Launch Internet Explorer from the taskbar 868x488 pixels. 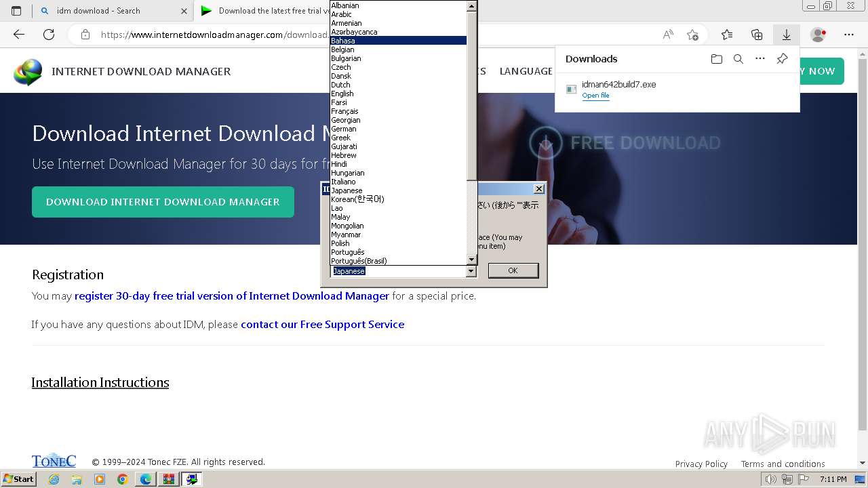coord(54,479)
